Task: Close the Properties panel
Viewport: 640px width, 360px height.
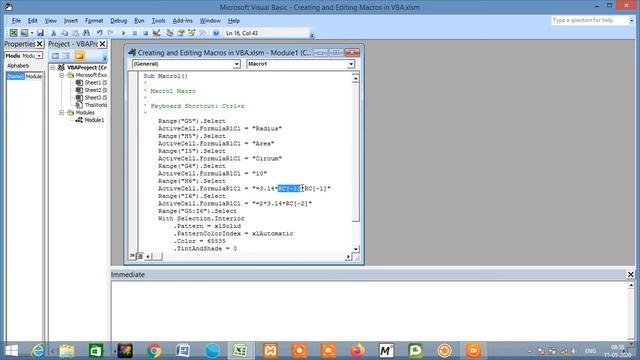Action: point(40,44)
